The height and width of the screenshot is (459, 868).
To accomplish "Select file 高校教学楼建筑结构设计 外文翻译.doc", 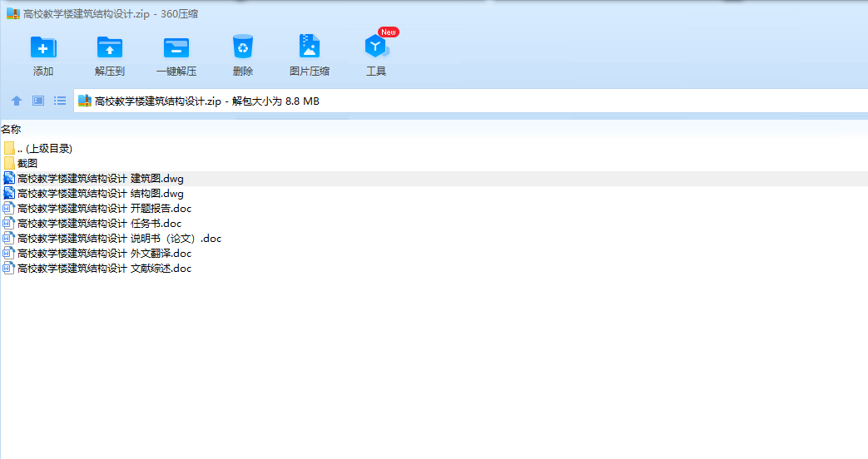I will click(x=104, y=253).
